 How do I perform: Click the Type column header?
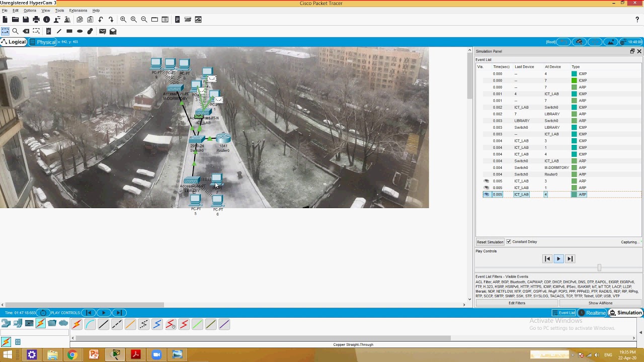576,67
